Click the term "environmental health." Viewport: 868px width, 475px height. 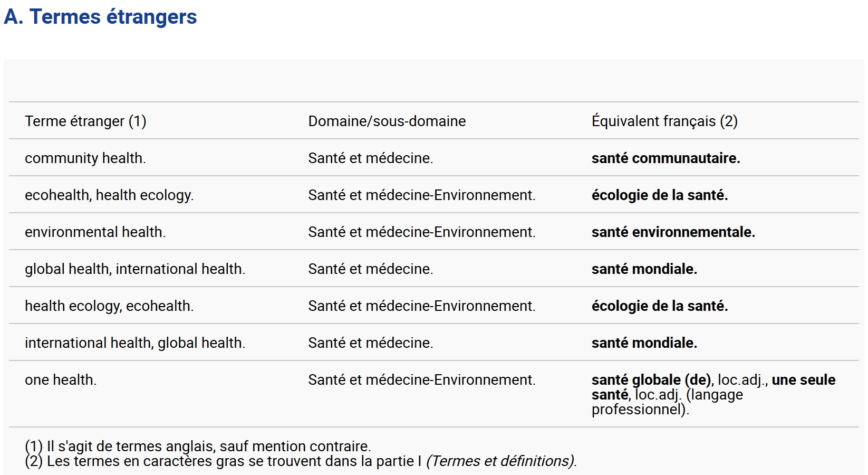pyautogui.click(x=95, y=232)
